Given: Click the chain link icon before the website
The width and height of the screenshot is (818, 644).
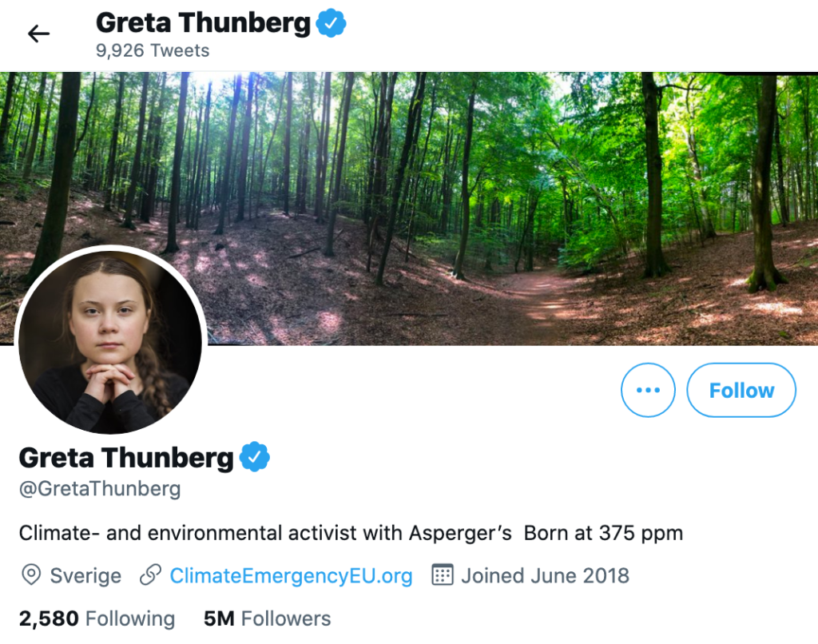Looking at the screenshot, I should [x=150, y=575].
